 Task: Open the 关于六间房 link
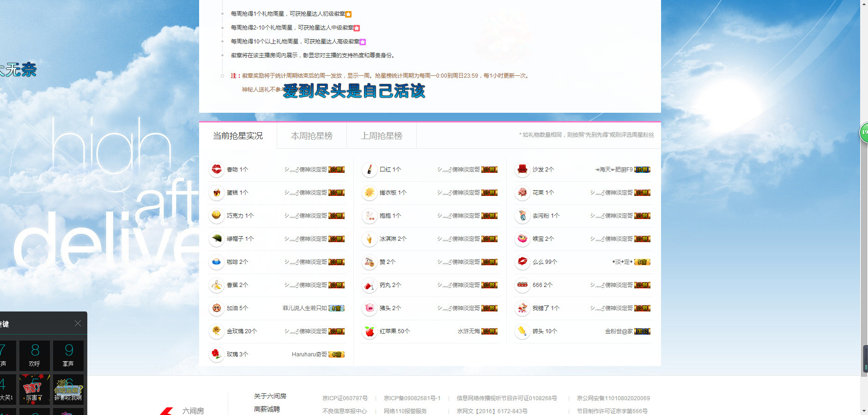[270, 396]
